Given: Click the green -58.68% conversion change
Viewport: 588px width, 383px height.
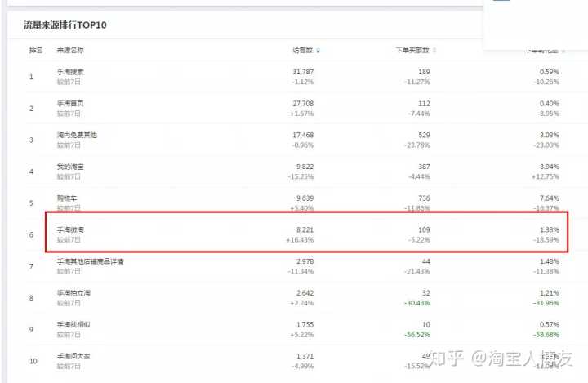Looking at the screenshot, I should pos(546,335).
